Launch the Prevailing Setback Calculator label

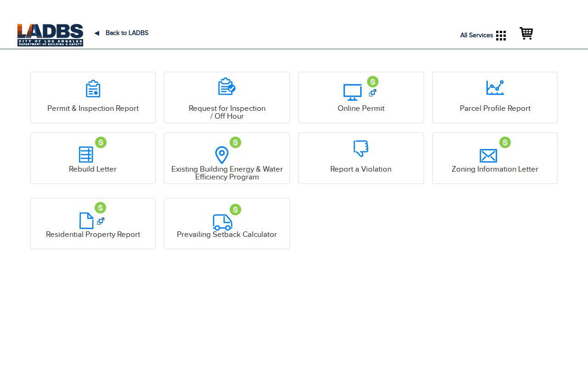coord(227,235)
